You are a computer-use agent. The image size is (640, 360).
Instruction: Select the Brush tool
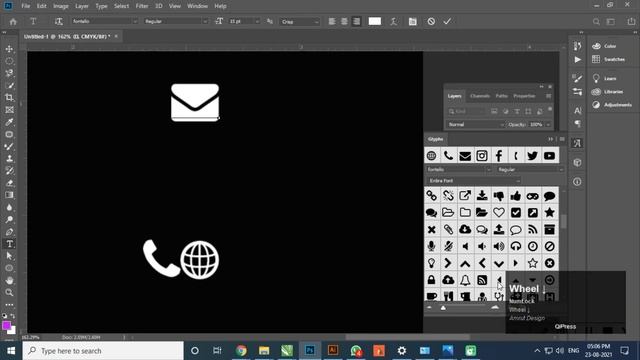pyautogui.click(x=9, y=147)
